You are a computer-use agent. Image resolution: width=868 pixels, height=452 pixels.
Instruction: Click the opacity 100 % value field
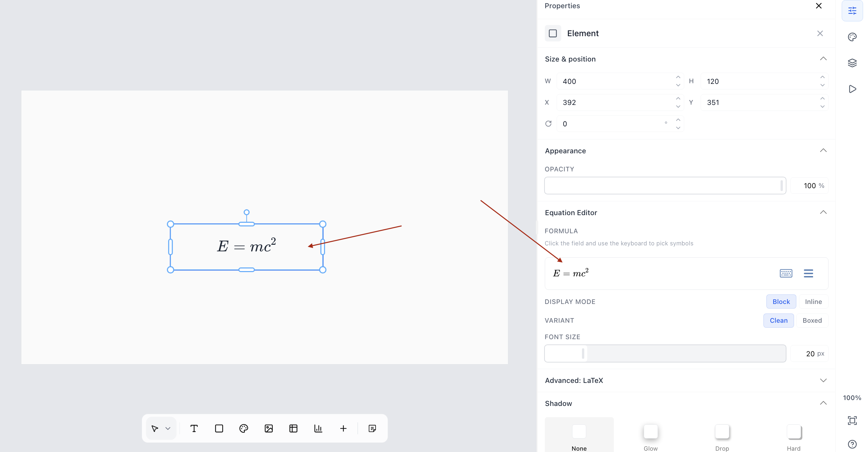pyautogui.click(x=809, y=186)
